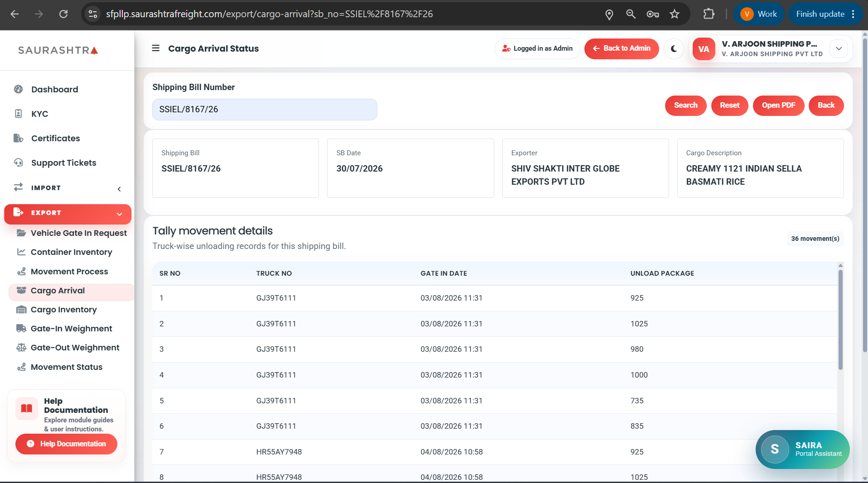868x483 pixels.
Task: Open Cargo Inventory page
Action: coord(63,309)
